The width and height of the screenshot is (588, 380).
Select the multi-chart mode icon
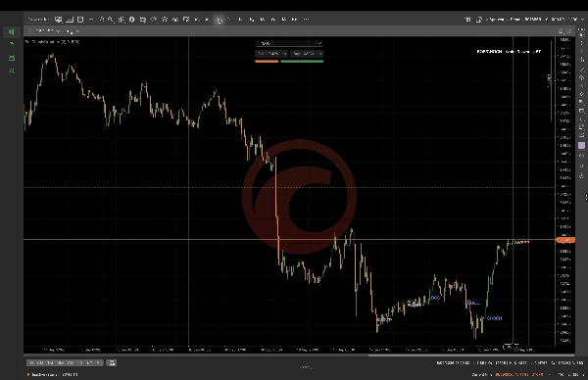[59, 20]
